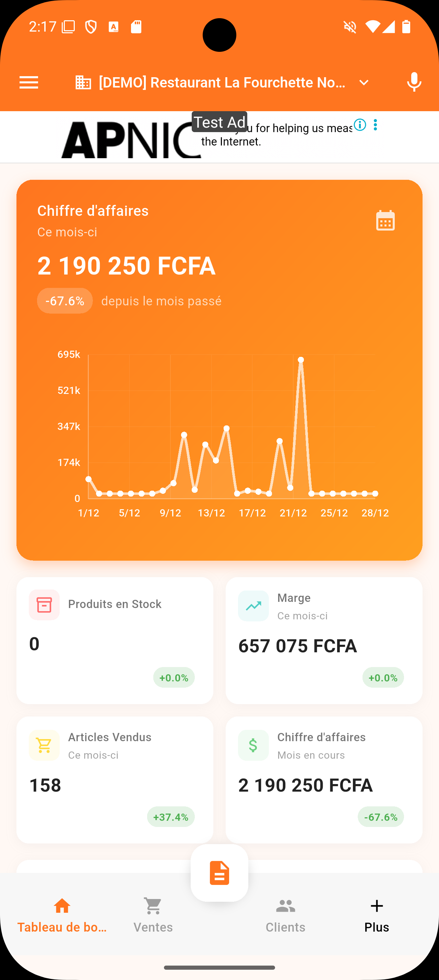Tap the Produits en Stock box icon

click(44, 605)
